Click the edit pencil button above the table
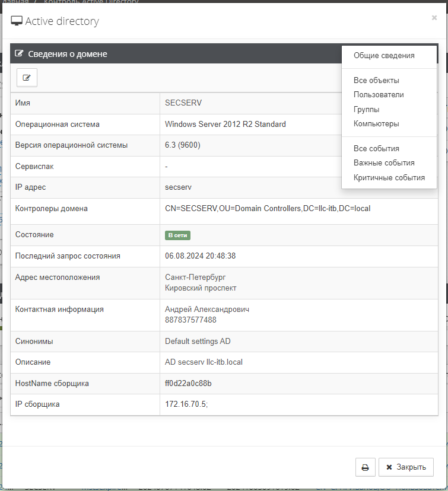The height and width of the screenshot is (491, 448). (27, 78)
